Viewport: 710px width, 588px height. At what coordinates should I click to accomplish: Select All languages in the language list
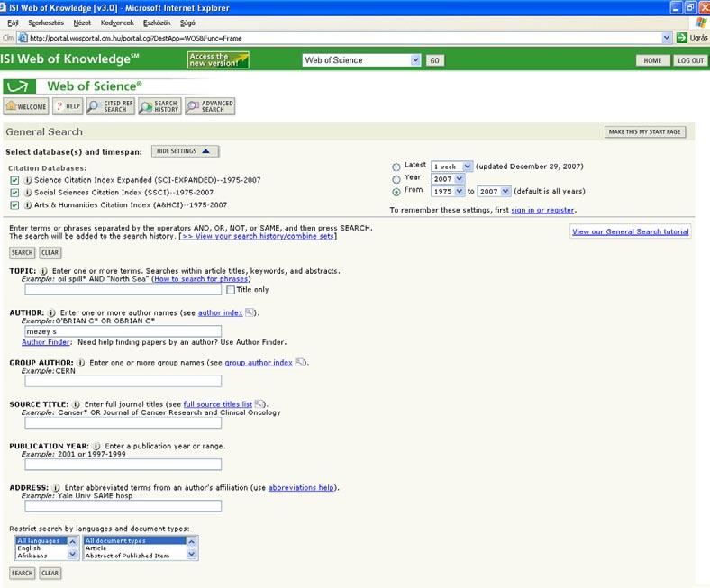[41, 540]
